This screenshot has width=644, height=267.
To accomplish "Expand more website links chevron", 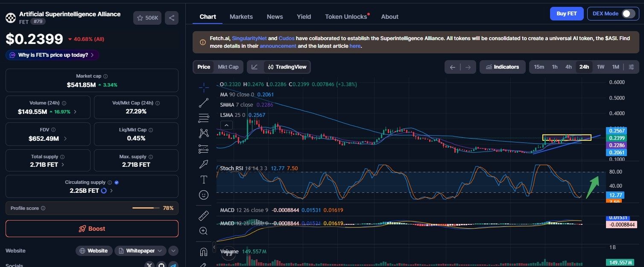I will [173, 251].
